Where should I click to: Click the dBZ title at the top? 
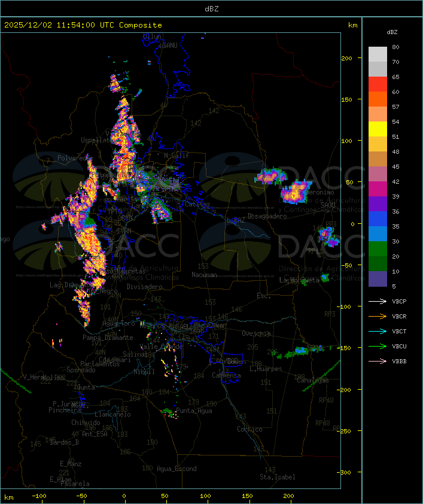point(212,9)
